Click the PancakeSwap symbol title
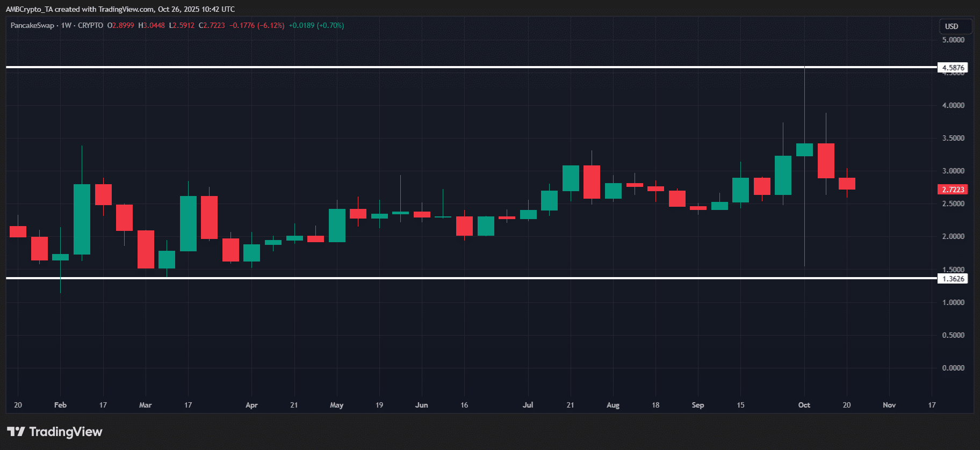This screenshot has height=450, width=980. (x=32, y=25)
